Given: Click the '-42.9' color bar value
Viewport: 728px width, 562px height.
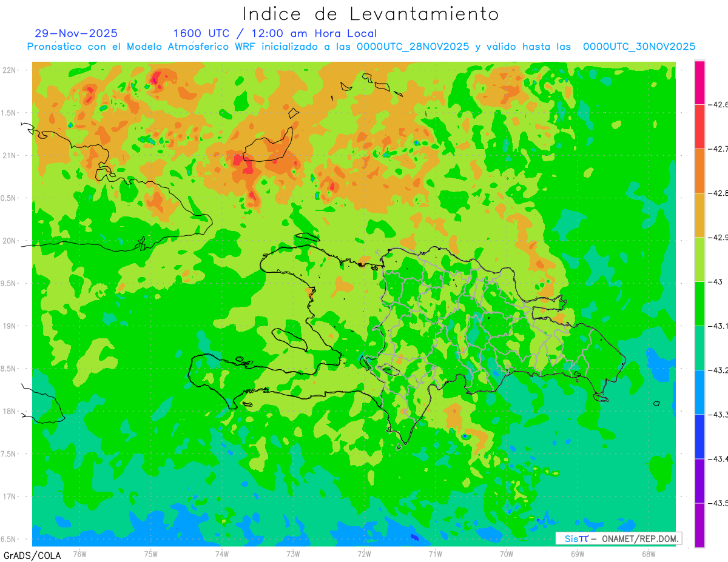Looking at the screenshot, I should [718, 237].
